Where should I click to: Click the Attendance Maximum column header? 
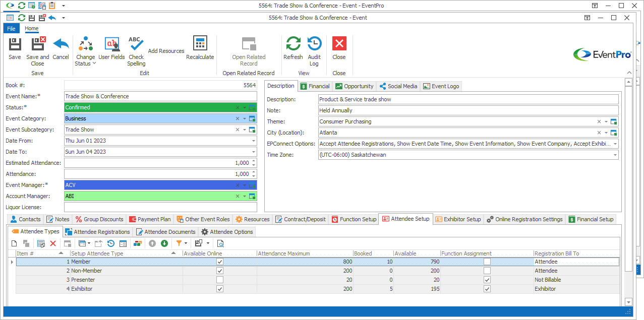(305, 253)
